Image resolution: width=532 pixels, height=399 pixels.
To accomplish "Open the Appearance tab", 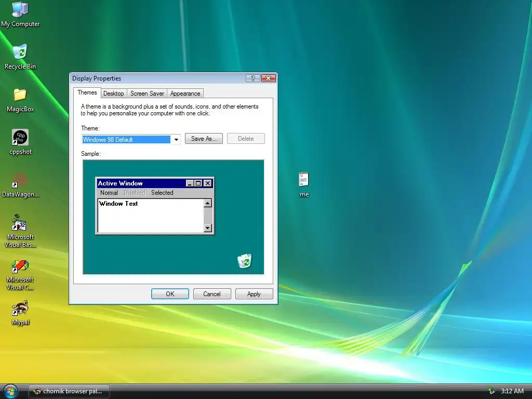I will (x=185, y=94).
